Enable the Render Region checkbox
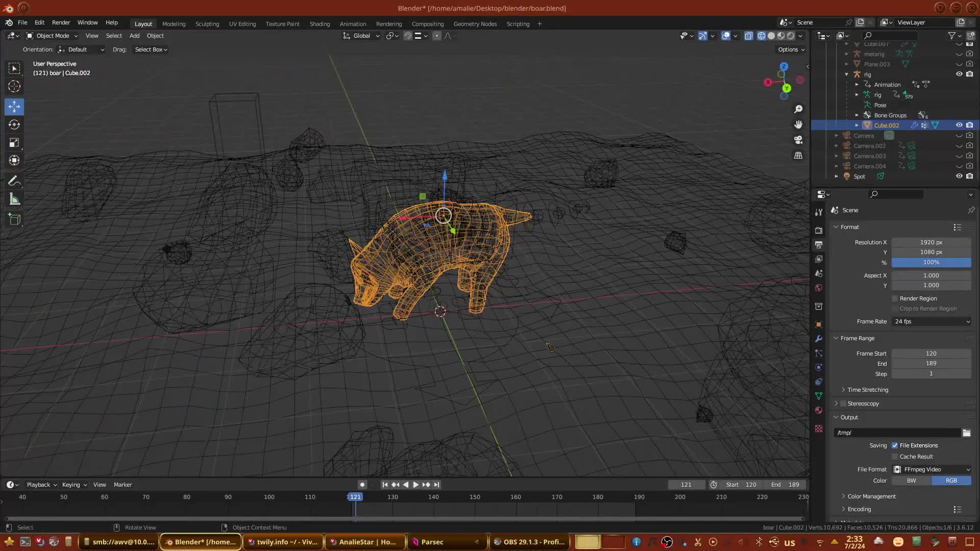980x551 pixels. click(895, 298)
